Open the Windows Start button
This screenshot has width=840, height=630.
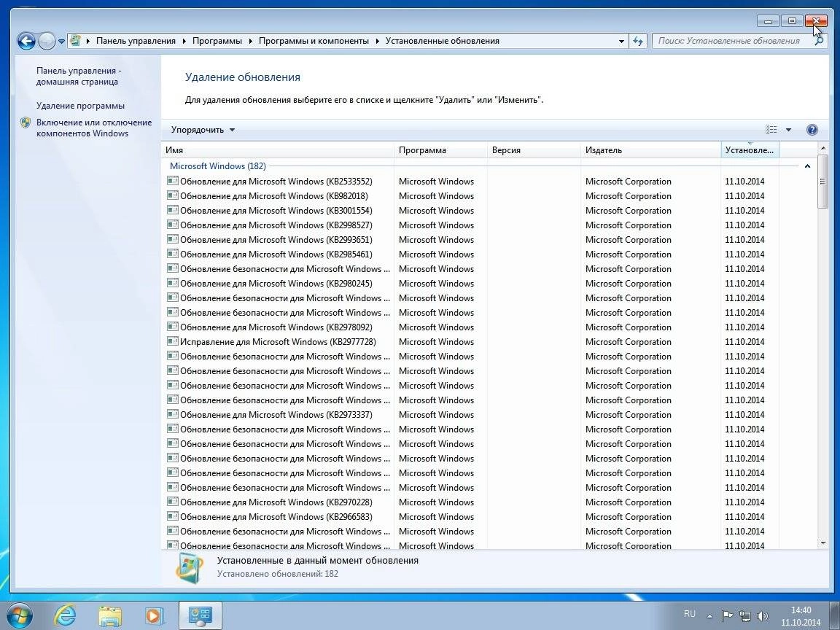19,615
